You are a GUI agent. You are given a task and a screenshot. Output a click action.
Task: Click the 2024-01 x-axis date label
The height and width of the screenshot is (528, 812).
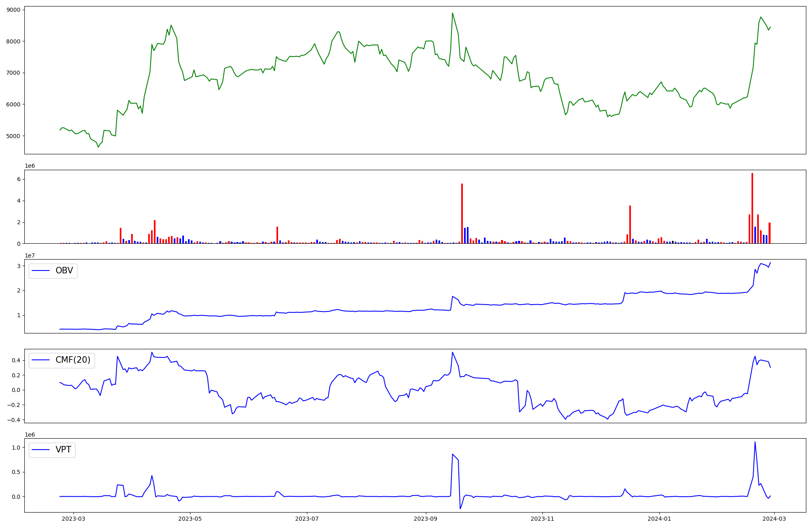coord(659,519)
